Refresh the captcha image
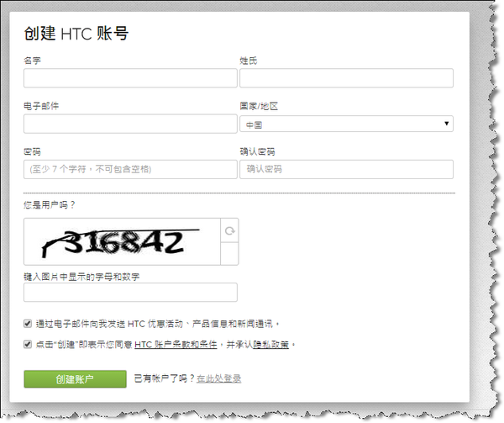The height and width of the screenshot is (423, 504). coord(229,230)
